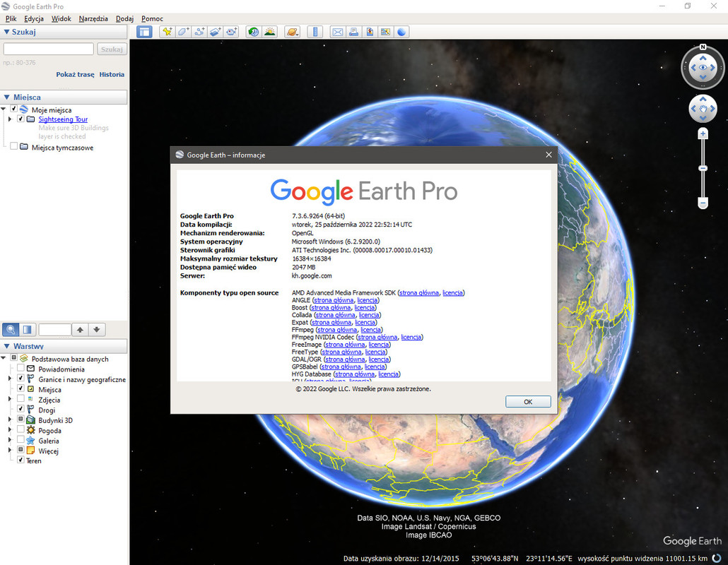The height and width of the screenshot is (565, 728).
Task: Uncheck the Moje miejsca checkbox
Action: [14, 109]
